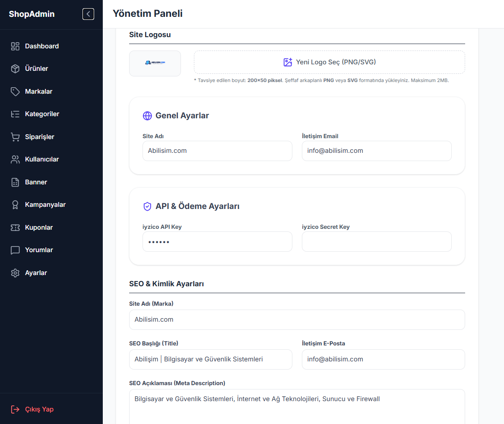Click the Kampanyalar award ribbon icon
The height and width of the screenshot is (424, 504).
click(15, 205)
